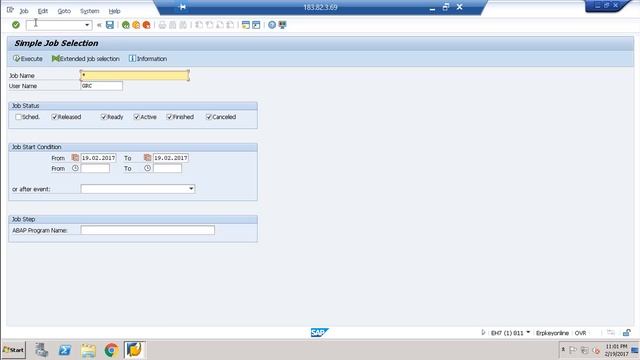This screenshot has width=640, height=360.
Task: Click Extended job selection button
Action: click(86, 59)
